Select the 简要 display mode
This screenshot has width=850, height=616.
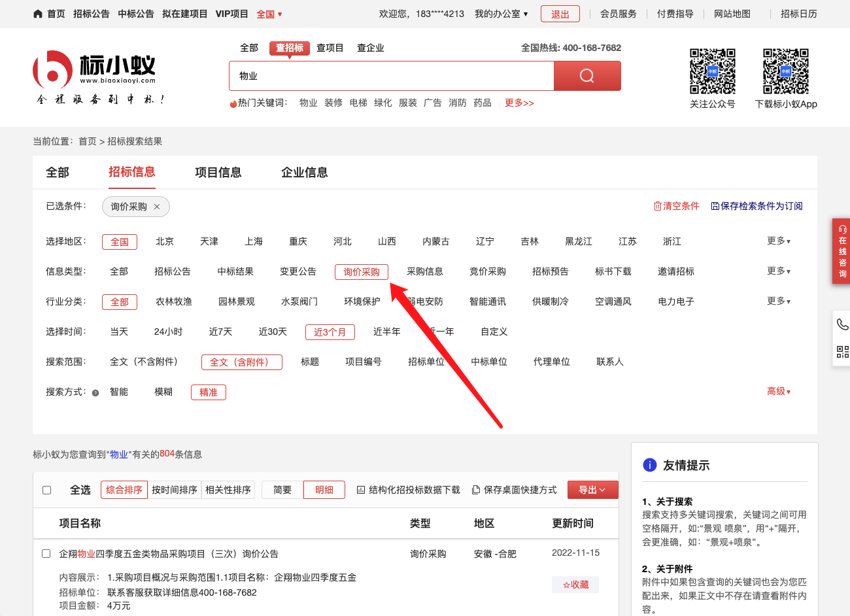tap(282, 490)
